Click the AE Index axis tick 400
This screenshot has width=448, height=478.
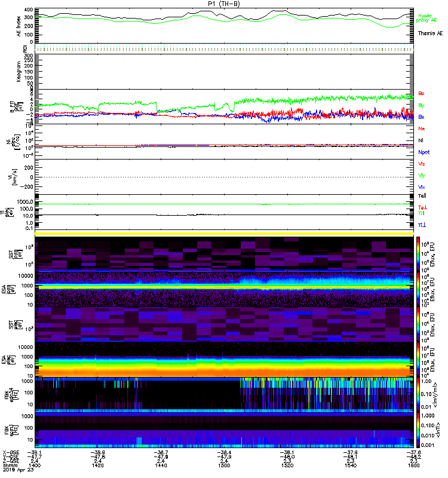coord(28,10)
